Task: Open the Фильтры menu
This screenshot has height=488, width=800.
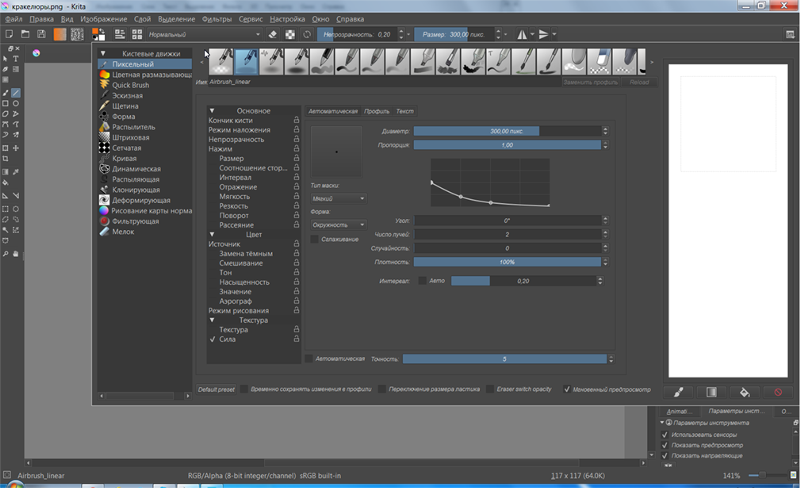Action: 217,19
